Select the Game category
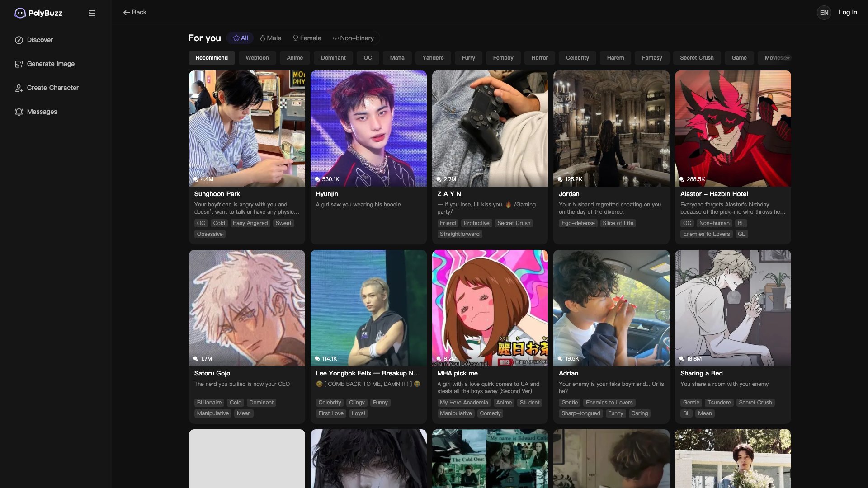868x488 pixels. tap(739, 58)
